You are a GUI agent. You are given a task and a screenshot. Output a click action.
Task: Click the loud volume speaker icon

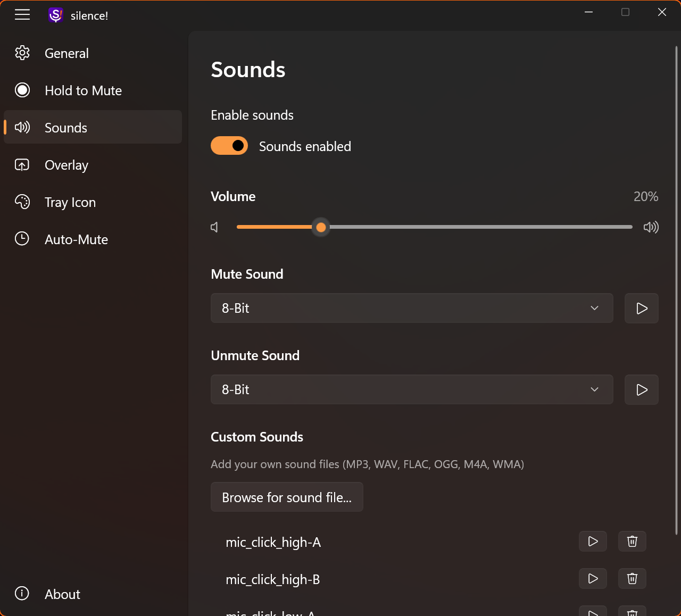651,228
